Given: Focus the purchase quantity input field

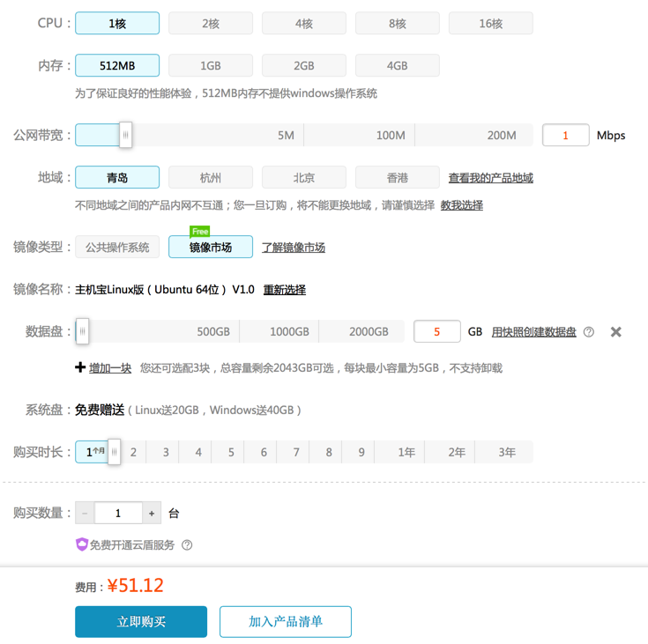Looking at the screenshot, I should 118,513.
